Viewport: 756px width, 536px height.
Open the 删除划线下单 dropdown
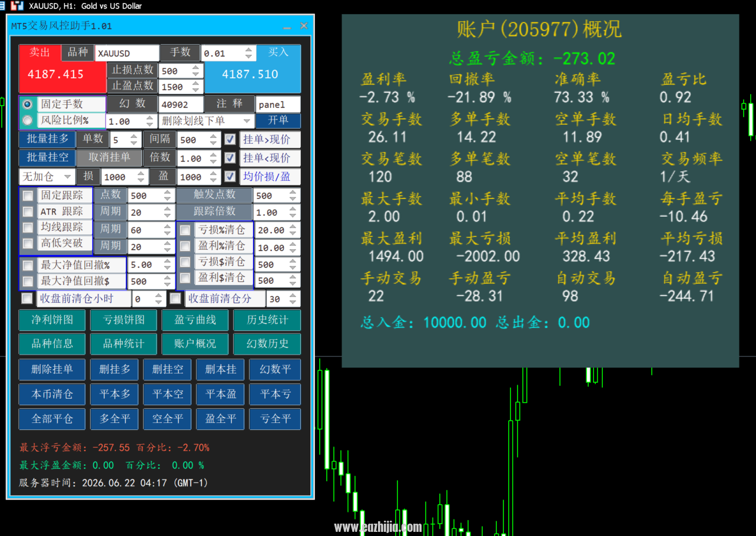[x=206, y=121]
